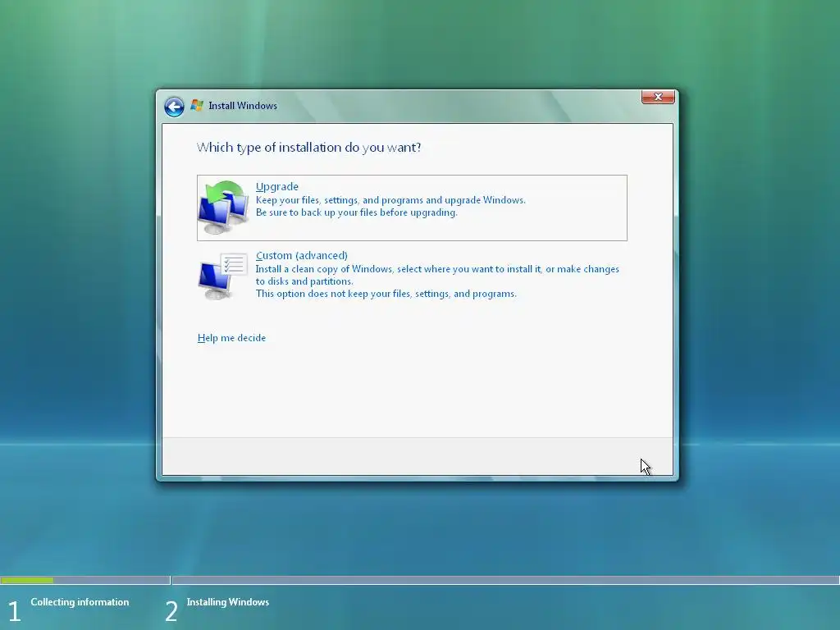Click the Custom install checklist icon

[223, 276]
